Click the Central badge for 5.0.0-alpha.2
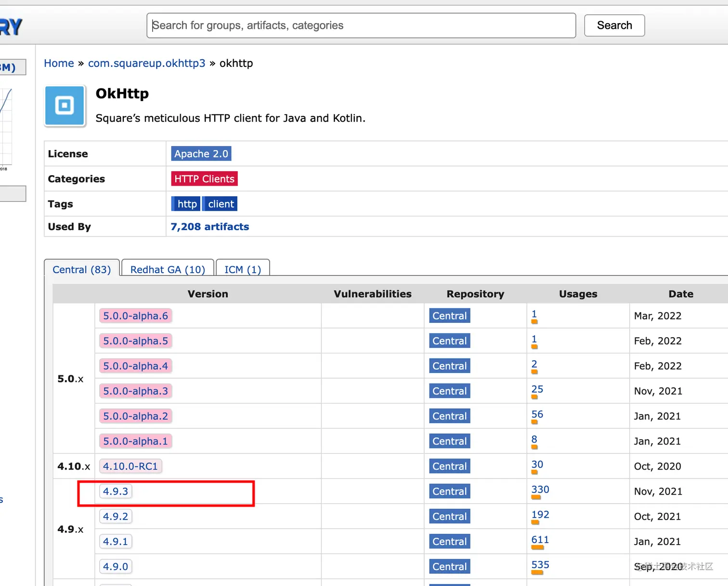 pos(450,416)
